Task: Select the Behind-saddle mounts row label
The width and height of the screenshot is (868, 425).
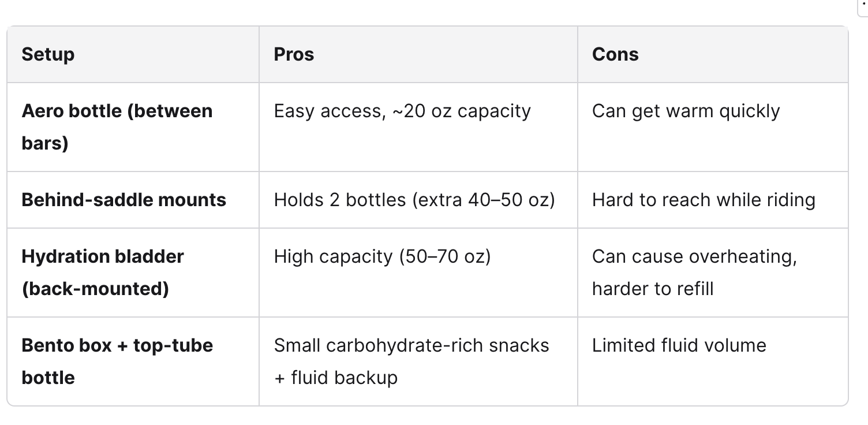Action: click(124, 200)
